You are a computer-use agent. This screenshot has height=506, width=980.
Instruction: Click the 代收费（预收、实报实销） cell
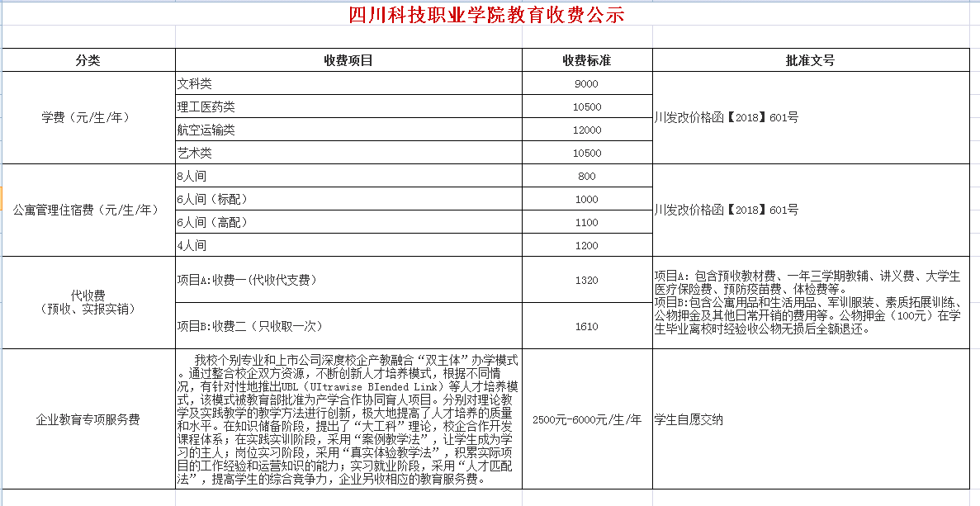coord(88,302)
